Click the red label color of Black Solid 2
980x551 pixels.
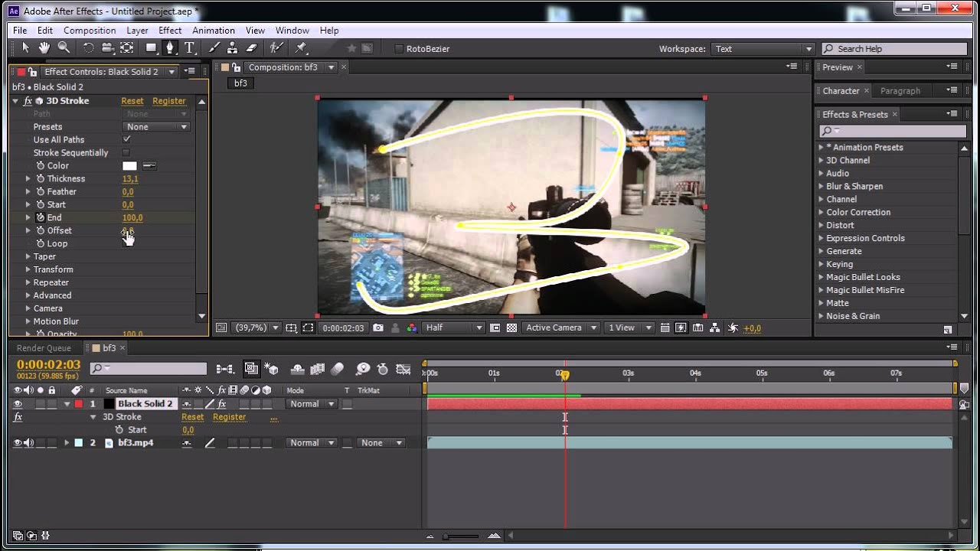coord(78,404)
